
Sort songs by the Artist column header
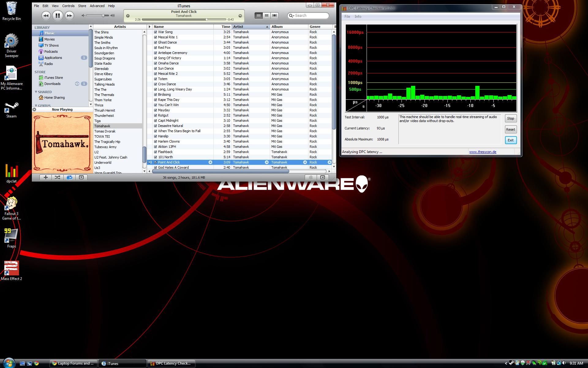(251, 27)
